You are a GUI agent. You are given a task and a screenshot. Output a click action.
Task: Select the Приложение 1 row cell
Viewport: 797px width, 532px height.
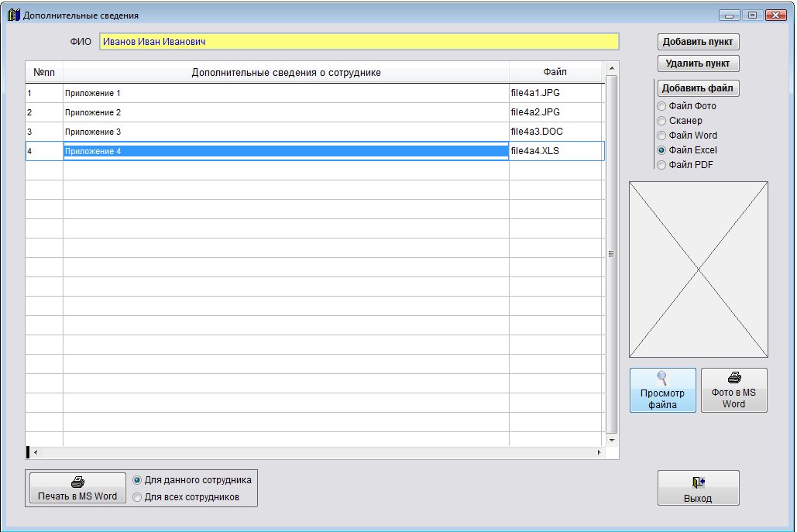point(286,94)
